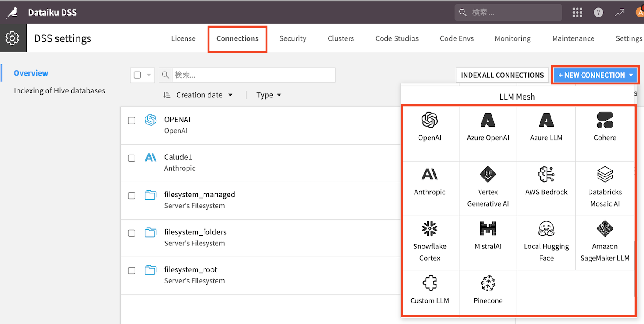
Task: Click the + New Connection button label
Action: click(x=592, y=75)
